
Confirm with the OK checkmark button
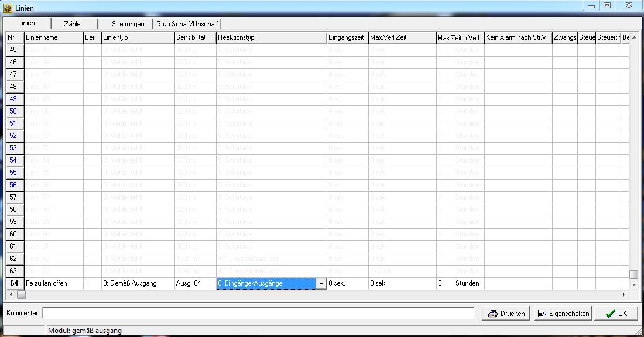pos(615,314)
